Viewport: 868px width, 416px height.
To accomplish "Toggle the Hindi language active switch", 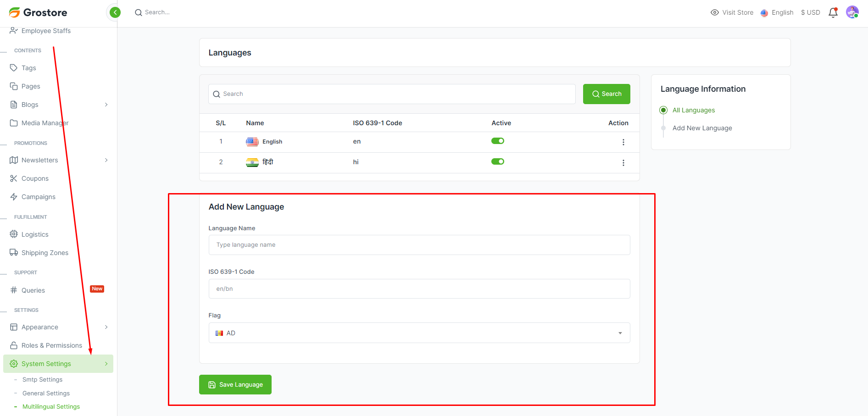I will click(497, 162).
